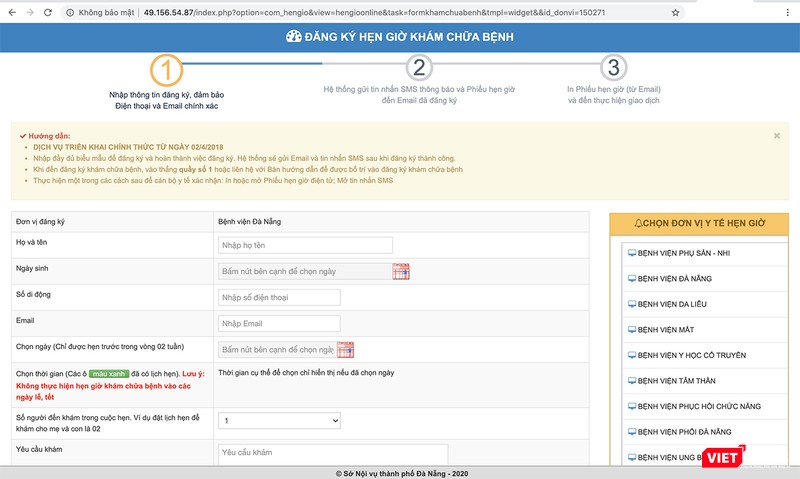
Task: Click the monitor icon beside BỆNH VIỆN MẮT
Action: tap(632, 330)
